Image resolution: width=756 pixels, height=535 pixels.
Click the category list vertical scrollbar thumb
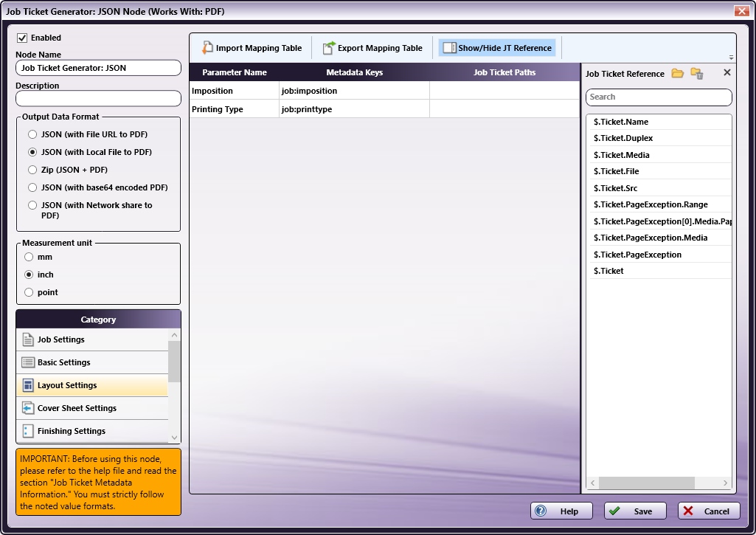tap(175, 362)
